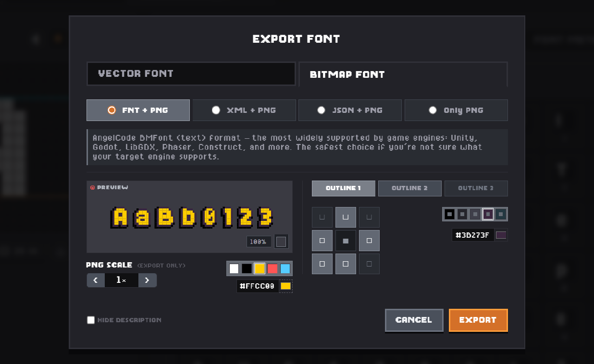Viewport: 594px width, 364px height.
Task: Increase PNG scale with right arrow
Action: [148, 280]
